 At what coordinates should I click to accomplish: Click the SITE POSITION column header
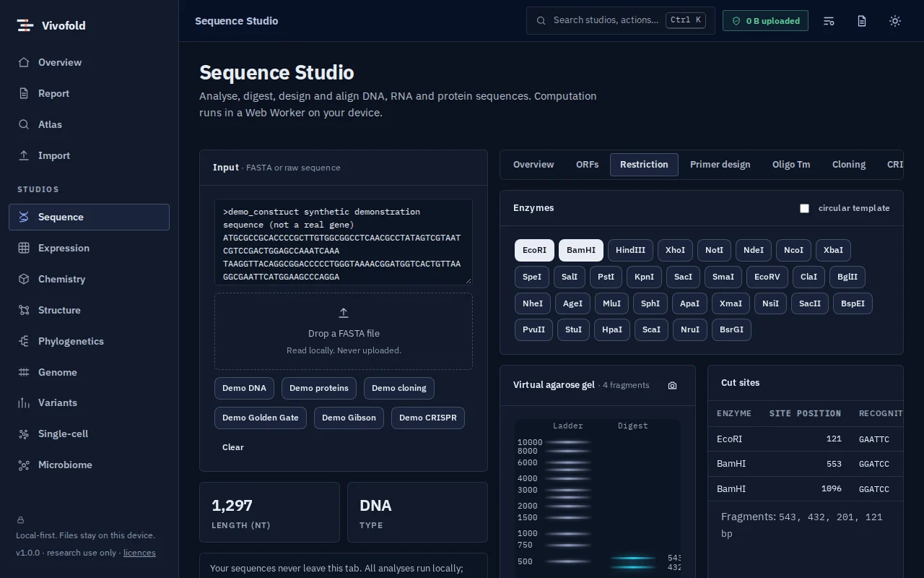(805, 413)
